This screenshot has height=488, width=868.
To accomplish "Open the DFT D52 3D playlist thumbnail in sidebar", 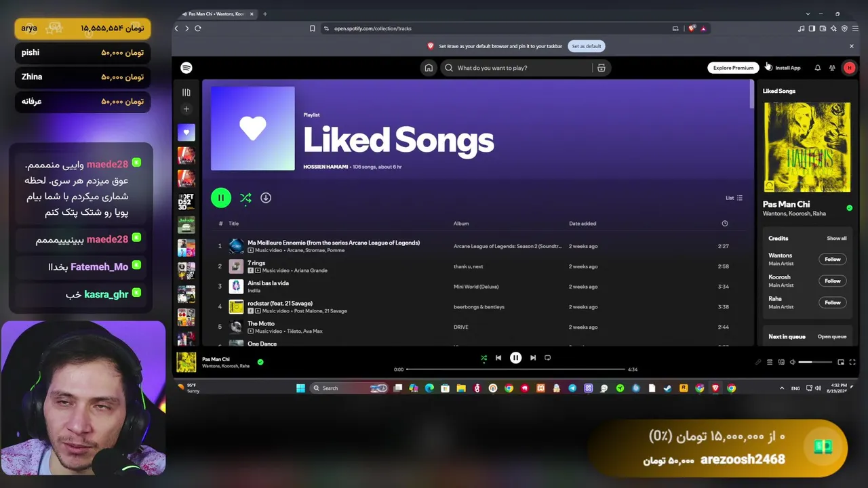I will click(x=186, y=201).
